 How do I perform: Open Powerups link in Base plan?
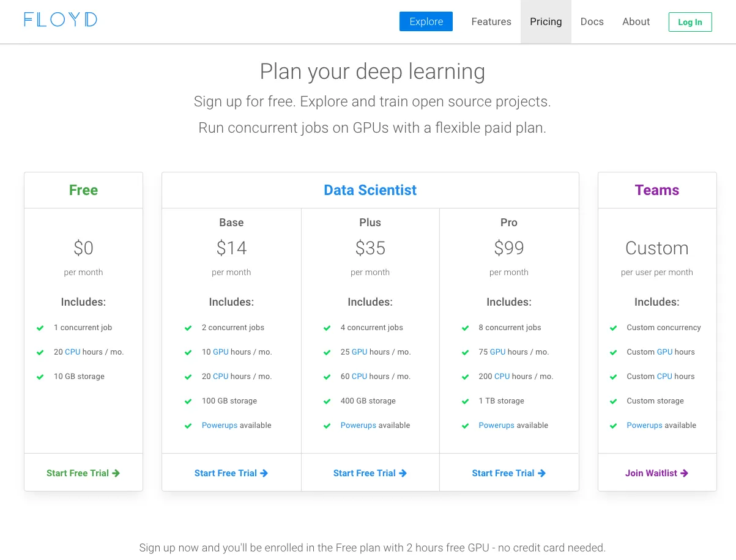pyautogui.click(x=220, y=426)
